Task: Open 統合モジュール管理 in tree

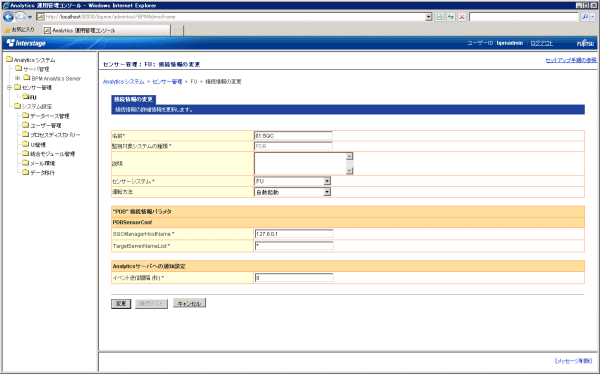Action: click(x=52, y=154)
